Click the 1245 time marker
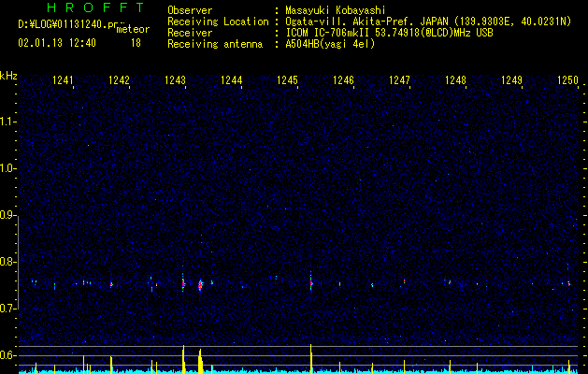This screenshot has height=374, width=588. point(287,79)
